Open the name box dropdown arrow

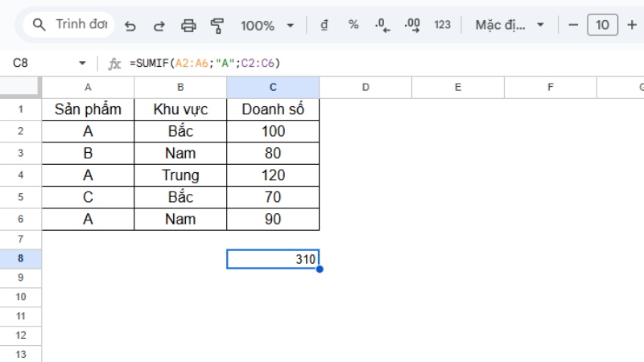point(83,64)
